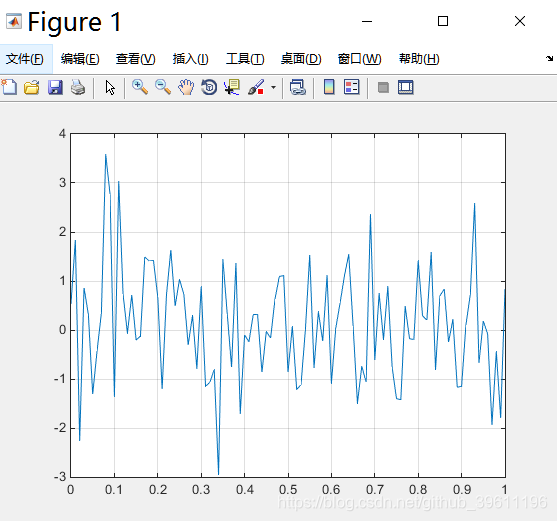Click the New Figure toolbar icon
This screenshot has height=521, width=557.
tap(9, 87)
